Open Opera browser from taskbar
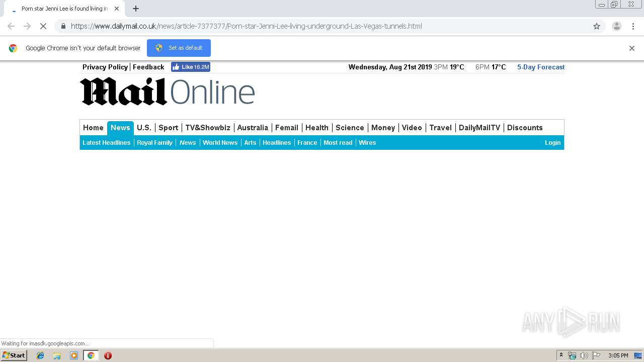 108,355
